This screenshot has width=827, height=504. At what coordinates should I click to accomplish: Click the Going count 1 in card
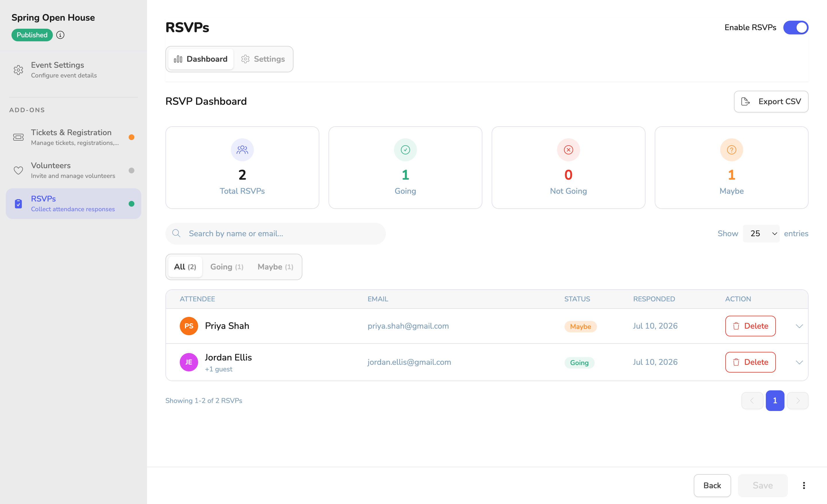tap(405, 175)
